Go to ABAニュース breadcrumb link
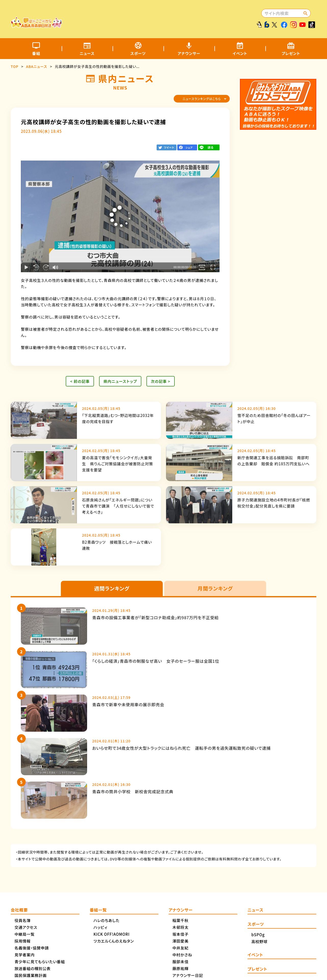The width and height of the screenshot is (327, 980). 36,67
